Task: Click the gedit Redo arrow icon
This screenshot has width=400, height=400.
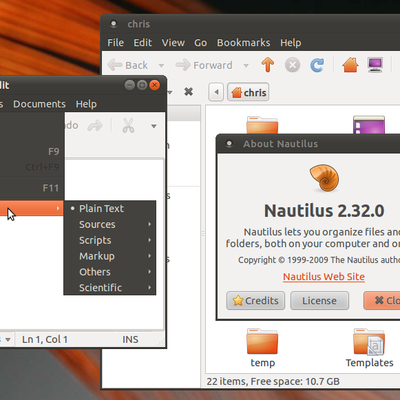Action: (x=95, y=126)
